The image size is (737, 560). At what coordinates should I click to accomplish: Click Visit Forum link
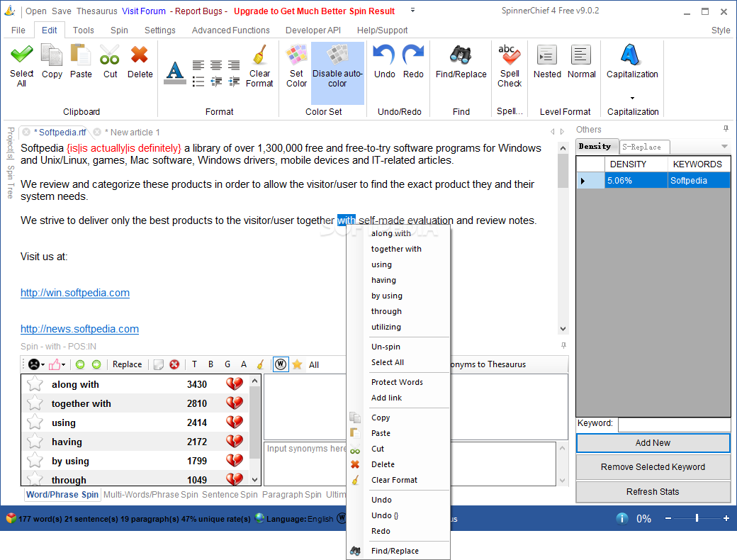tap(144, 11)
